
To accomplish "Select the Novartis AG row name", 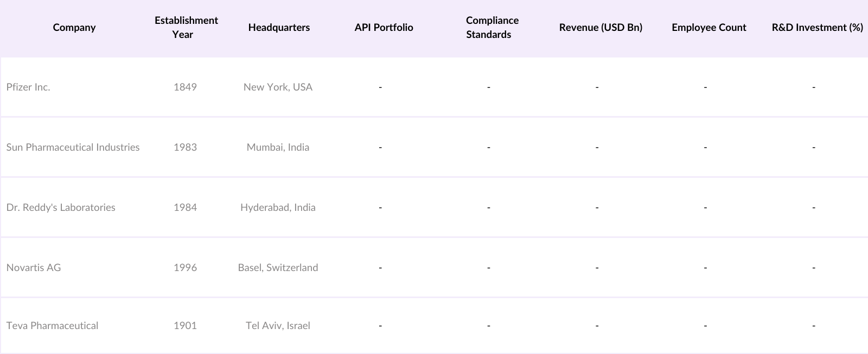I will click(x=34, y=268).
